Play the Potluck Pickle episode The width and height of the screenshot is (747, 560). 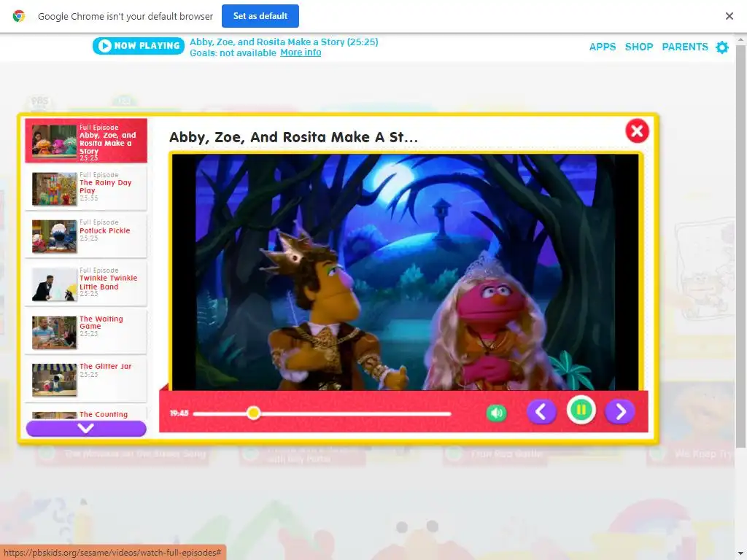[86, 236]
